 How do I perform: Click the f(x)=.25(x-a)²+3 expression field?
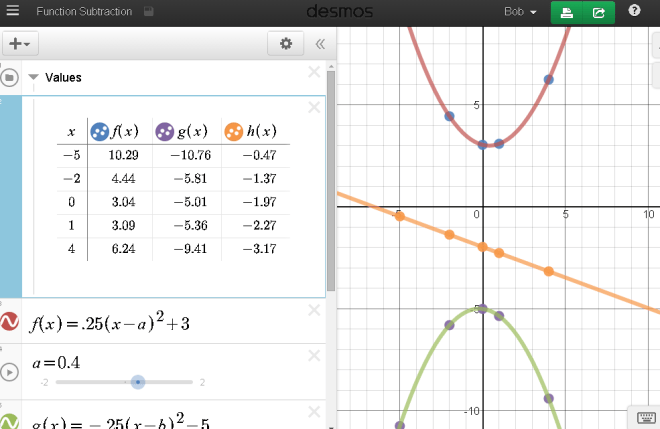click(109, 322)
